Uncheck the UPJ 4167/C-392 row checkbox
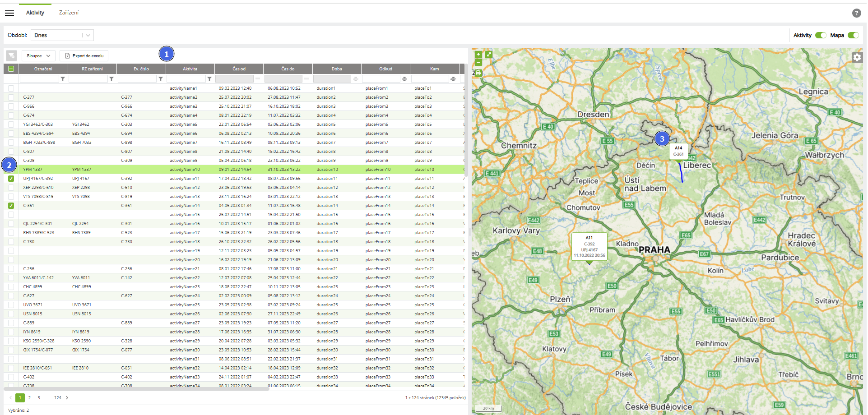This screenshot has height=415, width=868. pyautogui.click(x=11, y=179)
